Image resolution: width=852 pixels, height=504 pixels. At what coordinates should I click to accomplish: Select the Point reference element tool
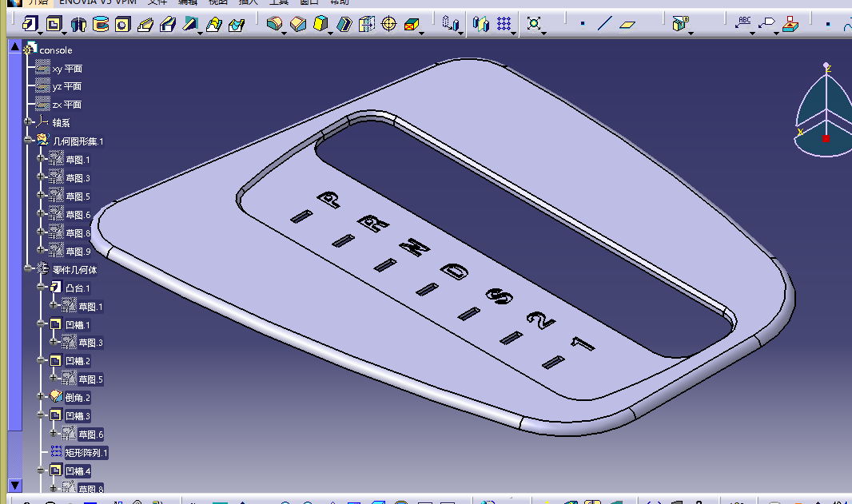[x=583, y=23]
